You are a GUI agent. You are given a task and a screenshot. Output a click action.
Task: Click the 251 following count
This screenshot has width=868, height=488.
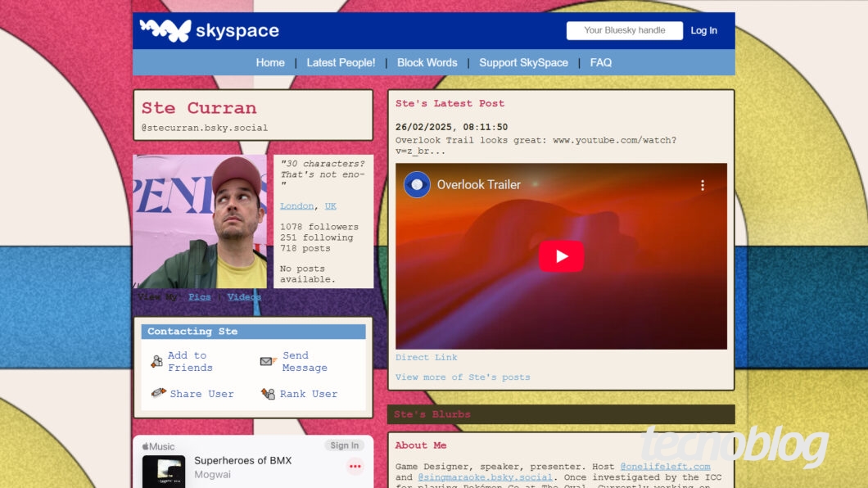(x=316, y=237)
